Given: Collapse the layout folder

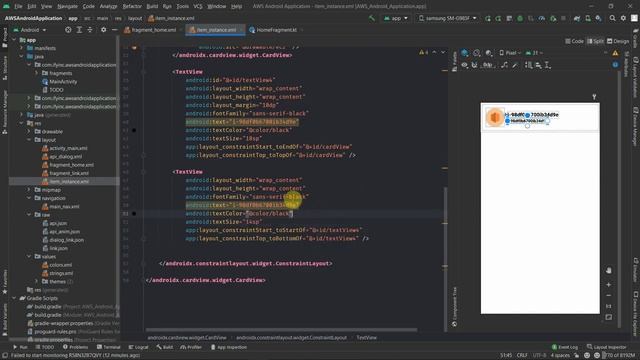Looking at the screenshot, I should click(29, 140).
